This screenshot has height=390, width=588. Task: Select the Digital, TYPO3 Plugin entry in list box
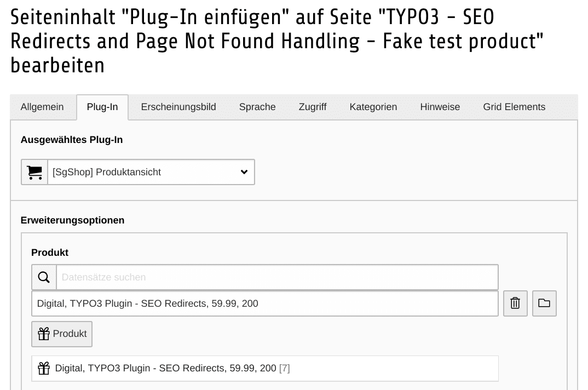pos(265,303)
